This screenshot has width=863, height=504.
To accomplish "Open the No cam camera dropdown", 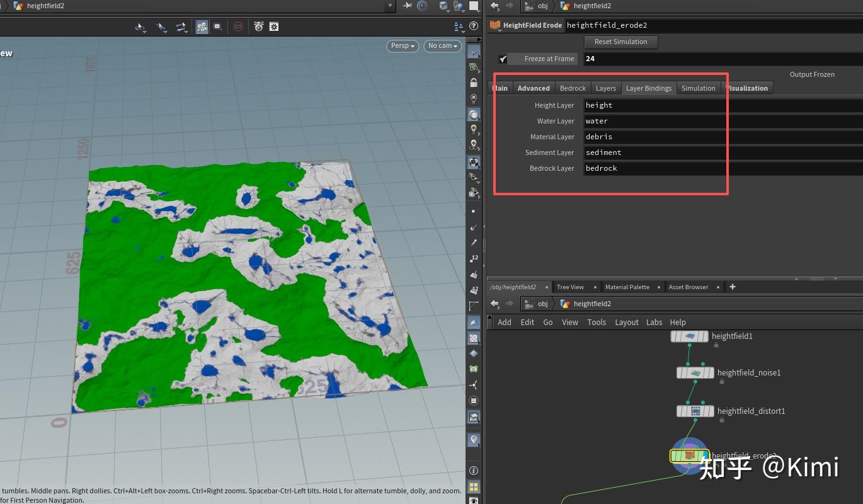I will [x=443, y=45].
